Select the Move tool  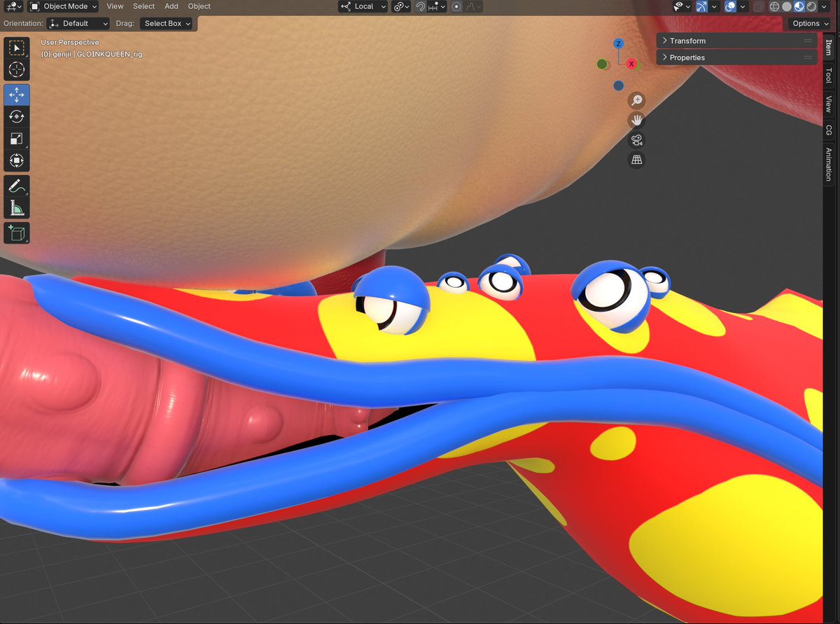pyautogui.click(x=17, y=95)
